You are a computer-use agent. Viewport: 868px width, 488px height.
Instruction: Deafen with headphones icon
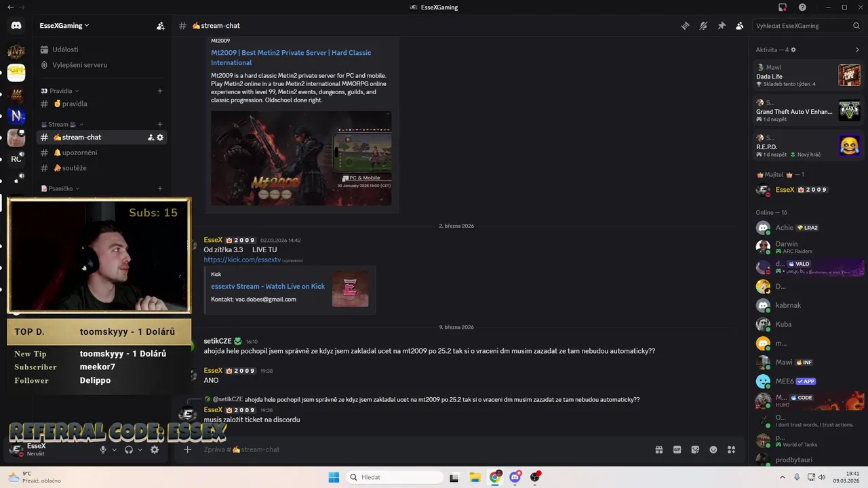(129, 449)
